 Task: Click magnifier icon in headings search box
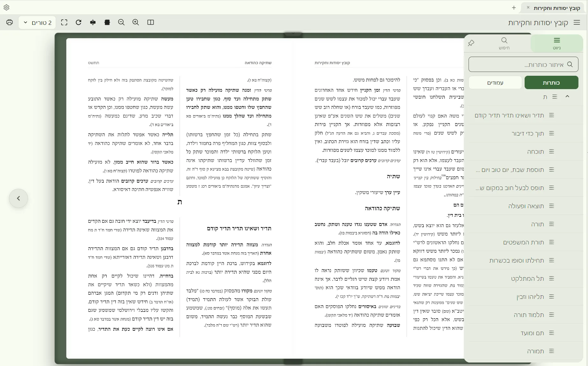pyautogui.click(x=570, y=64)
